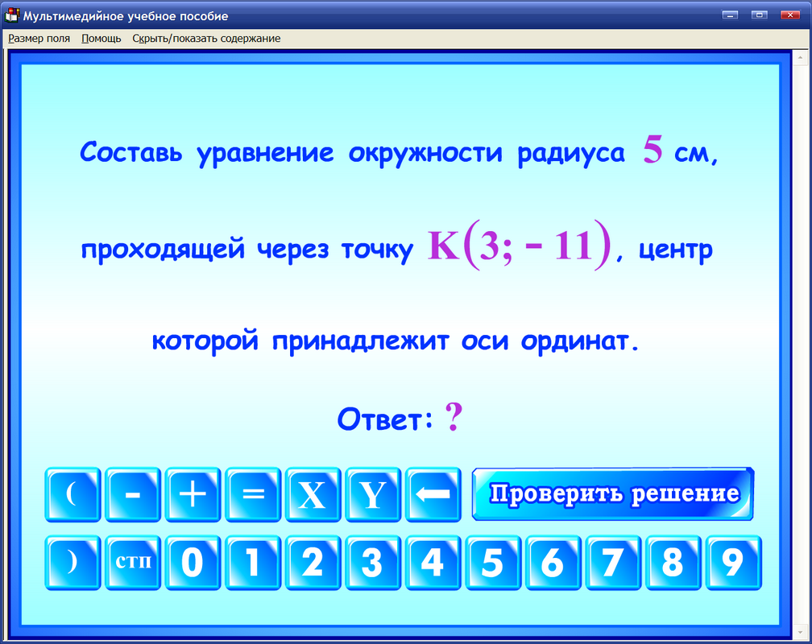Click the plus sign key

pos(193,493)
